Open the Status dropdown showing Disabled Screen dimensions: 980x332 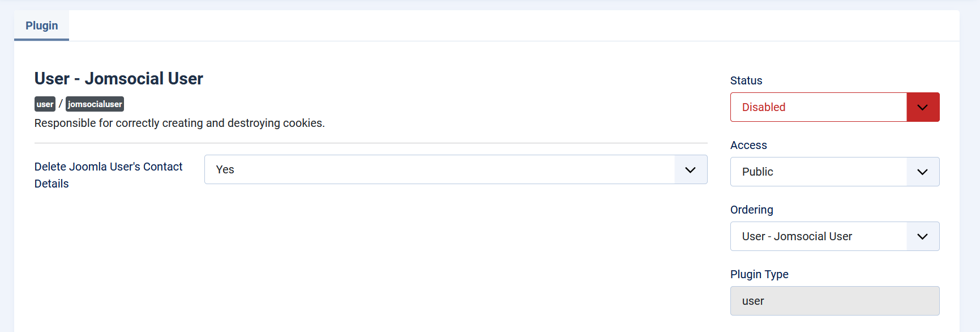coord(819,107)
